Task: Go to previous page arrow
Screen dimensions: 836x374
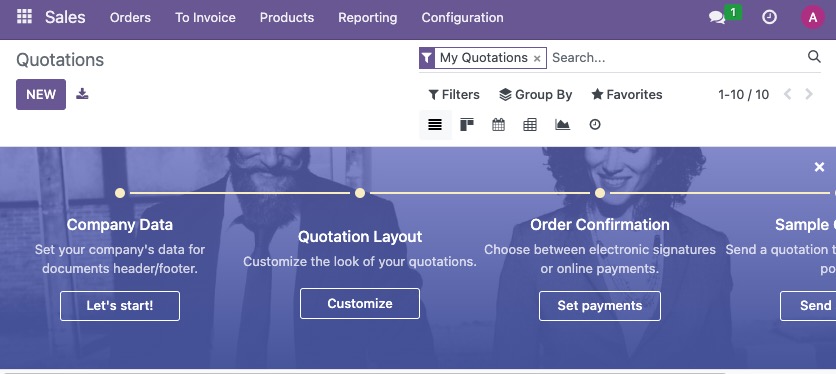Action: tap(787, 94)
